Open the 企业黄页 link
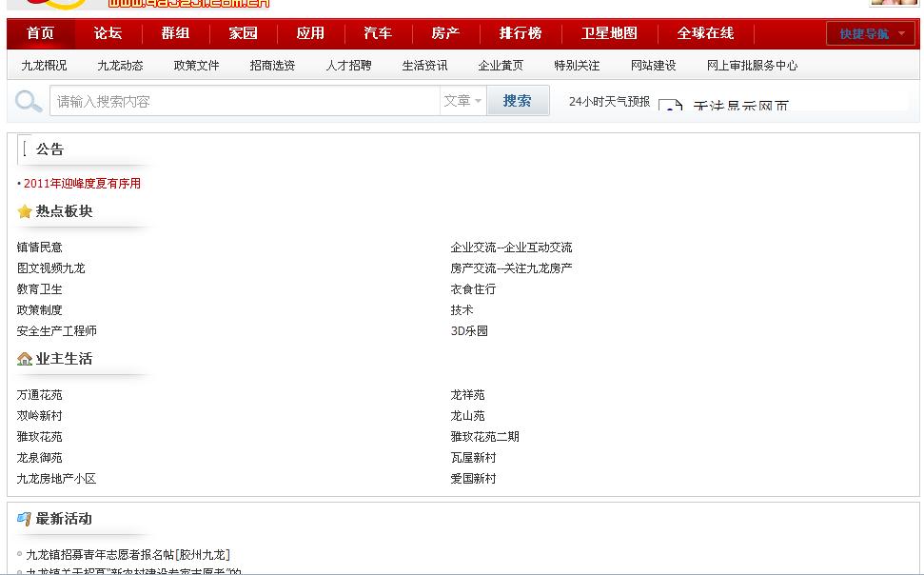The height and width of the screenshot is (575, 924). click(x=501, y=66)
